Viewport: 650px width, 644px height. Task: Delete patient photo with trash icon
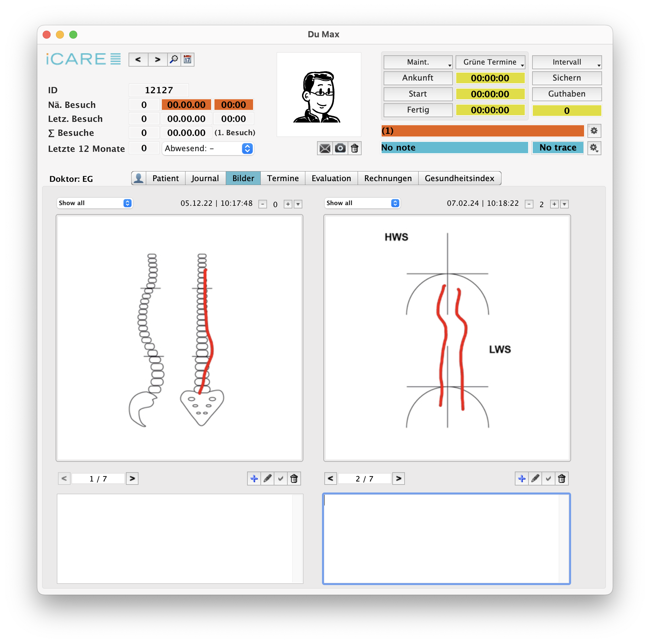point(355,149)
